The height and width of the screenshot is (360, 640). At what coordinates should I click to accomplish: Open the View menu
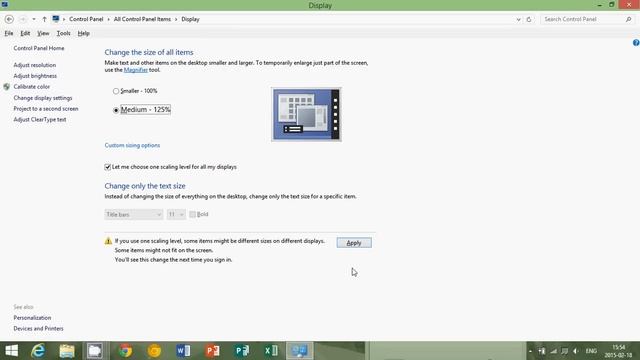pos(43,33)
